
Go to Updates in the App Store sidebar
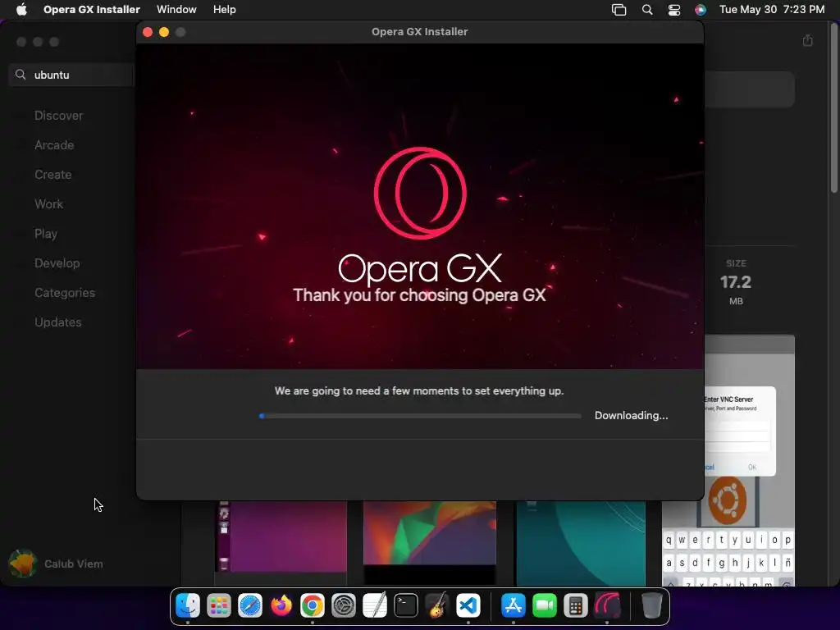click(58, 322)
